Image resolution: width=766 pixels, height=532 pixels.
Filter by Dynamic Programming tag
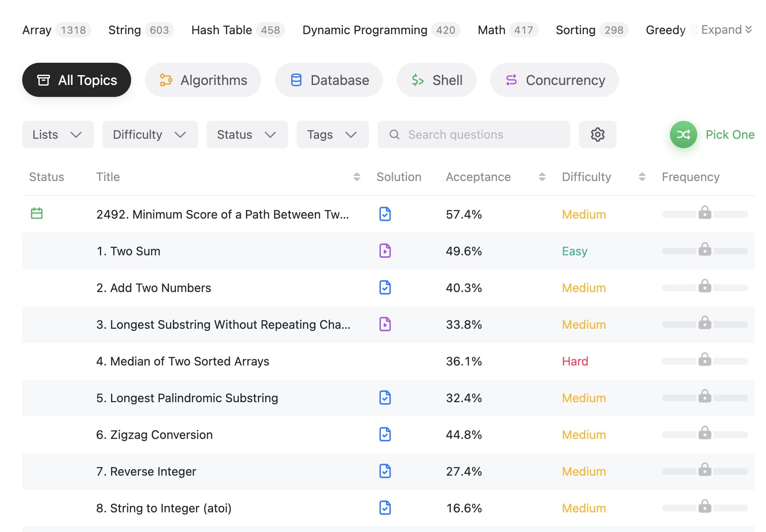365,30
